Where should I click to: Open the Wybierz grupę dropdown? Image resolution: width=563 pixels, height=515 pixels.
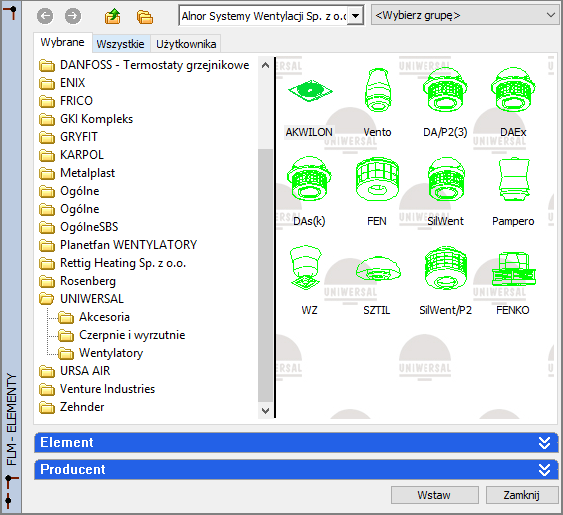tap(465, 15)
